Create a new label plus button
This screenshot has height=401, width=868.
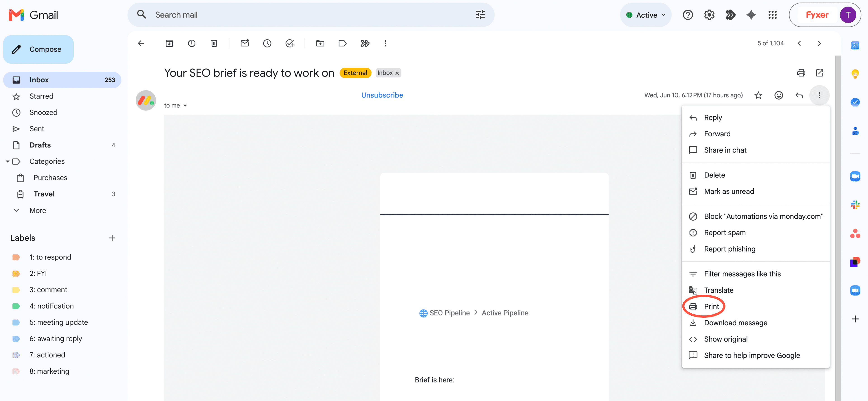click(112, 238)
